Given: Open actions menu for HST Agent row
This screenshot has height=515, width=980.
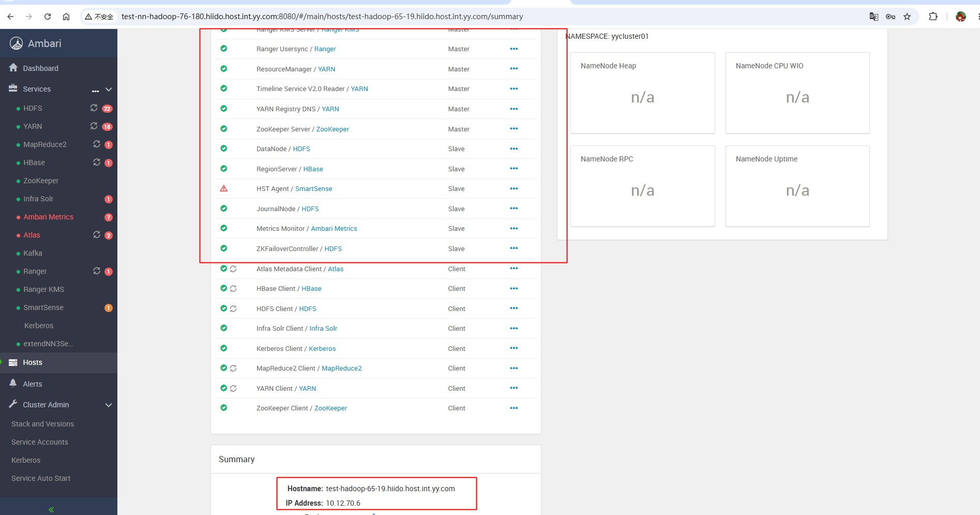Looking at the screenshot, I should point(514,188).
